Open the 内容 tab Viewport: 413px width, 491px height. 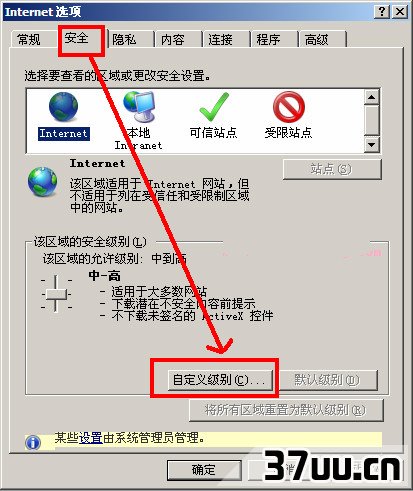coord(172,39)
